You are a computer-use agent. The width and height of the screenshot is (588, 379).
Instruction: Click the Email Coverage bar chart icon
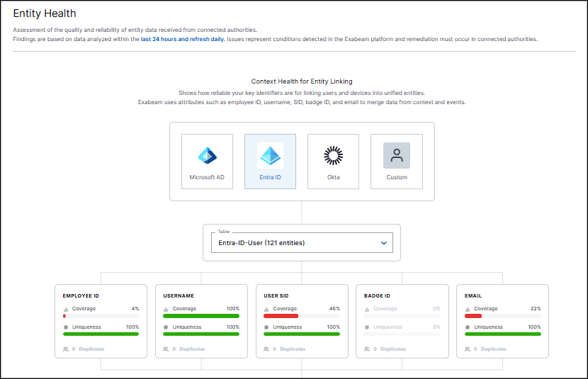[468, 309]
